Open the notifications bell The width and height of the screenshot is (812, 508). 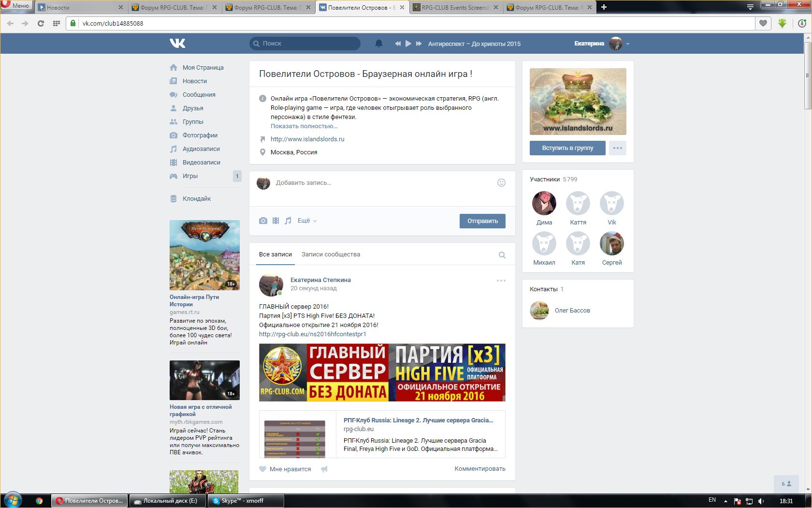click(379, 44)
